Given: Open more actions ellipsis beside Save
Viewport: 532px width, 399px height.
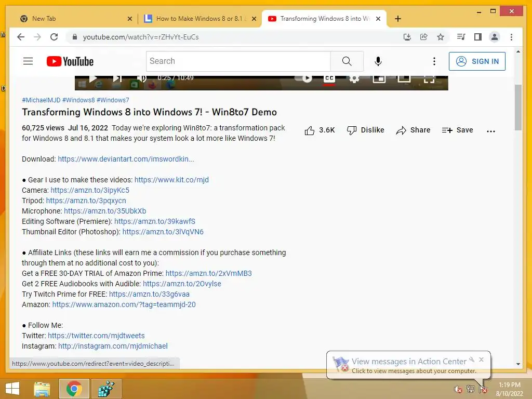Looking at the screenshot, I should click(490, 131).
